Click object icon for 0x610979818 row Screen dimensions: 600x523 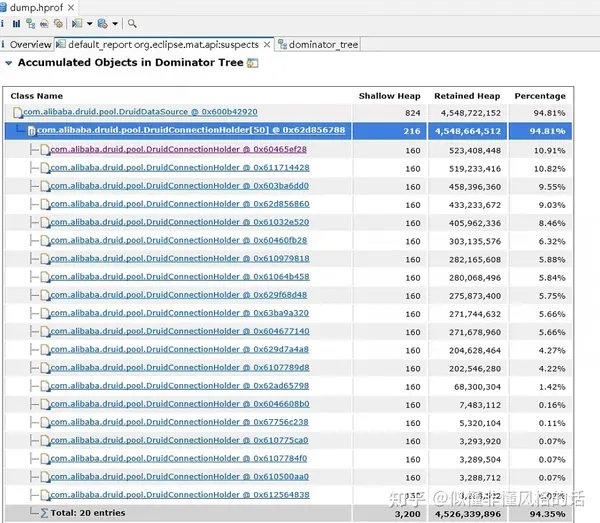[x=45, y=259]
